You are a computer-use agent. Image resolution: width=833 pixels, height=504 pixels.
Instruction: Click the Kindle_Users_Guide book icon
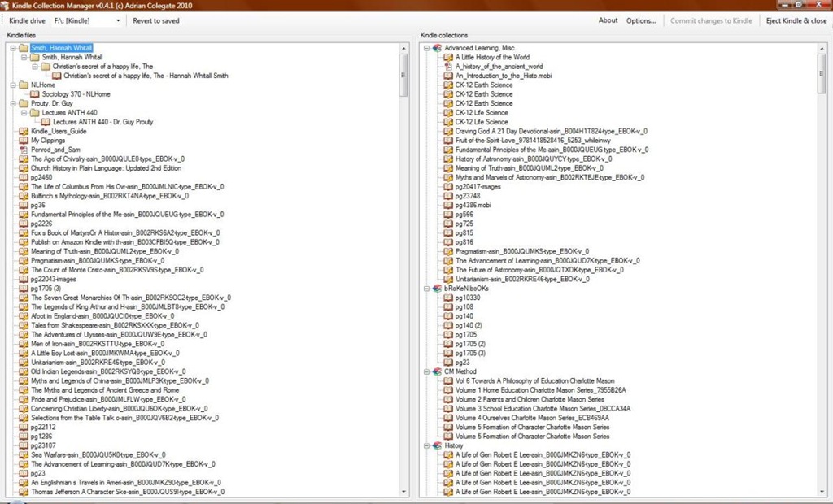(x=24, y=131)
